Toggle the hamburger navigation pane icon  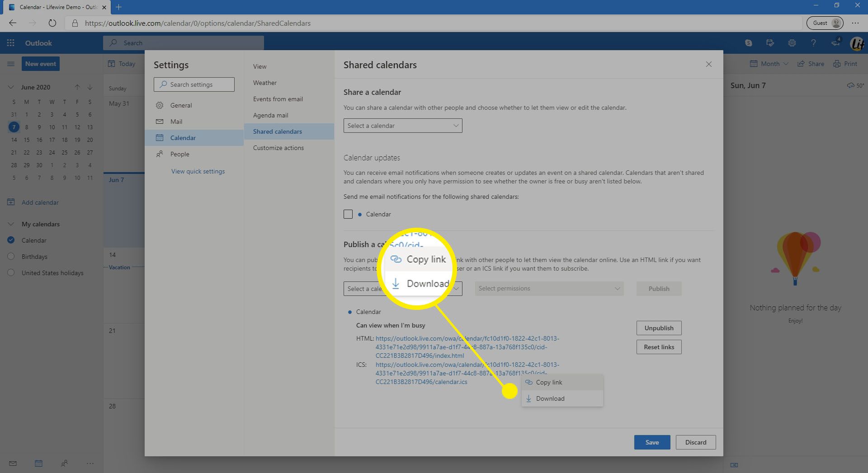click(11, 64)
